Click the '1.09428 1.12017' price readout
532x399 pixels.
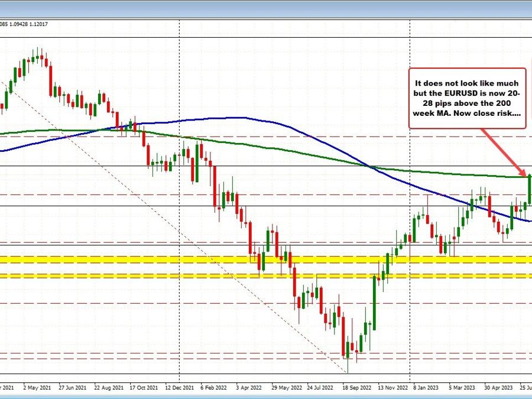click(28, 24)
